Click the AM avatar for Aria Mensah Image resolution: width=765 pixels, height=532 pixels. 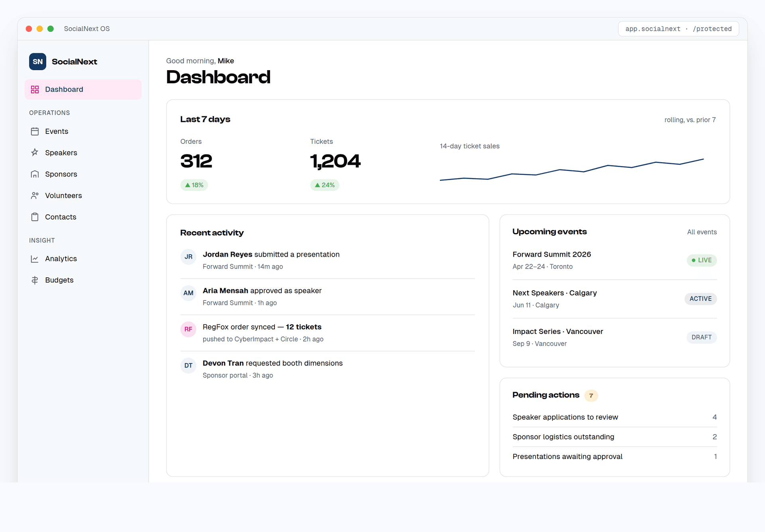(188, 293)
